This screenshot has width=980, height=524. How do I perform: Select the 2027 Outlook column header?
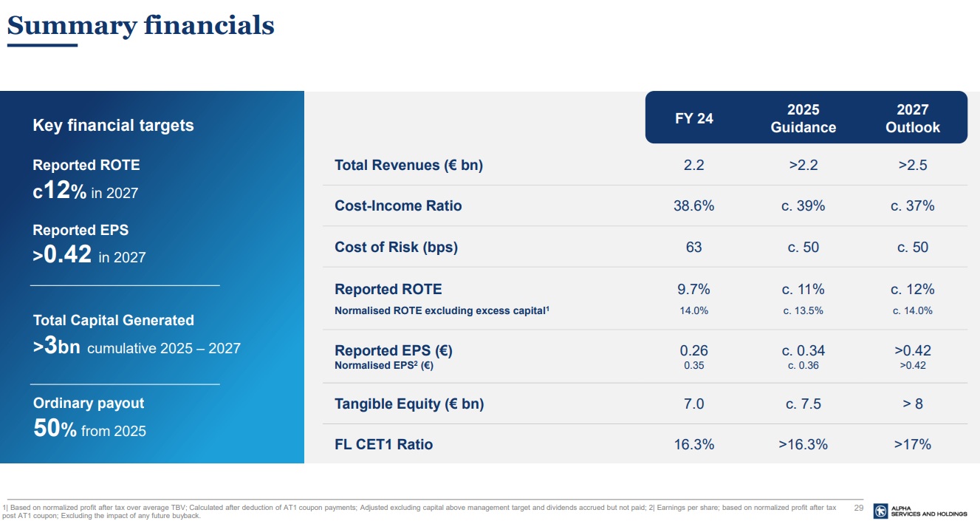pos(912,118)
